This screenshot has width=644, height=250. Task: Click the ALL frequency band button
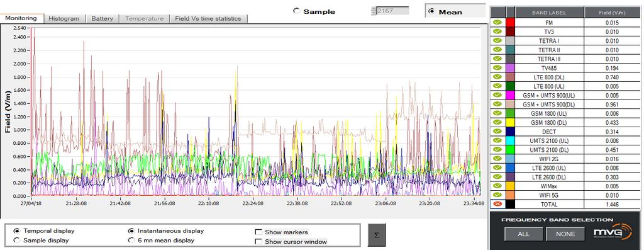(x=524, y=234)
